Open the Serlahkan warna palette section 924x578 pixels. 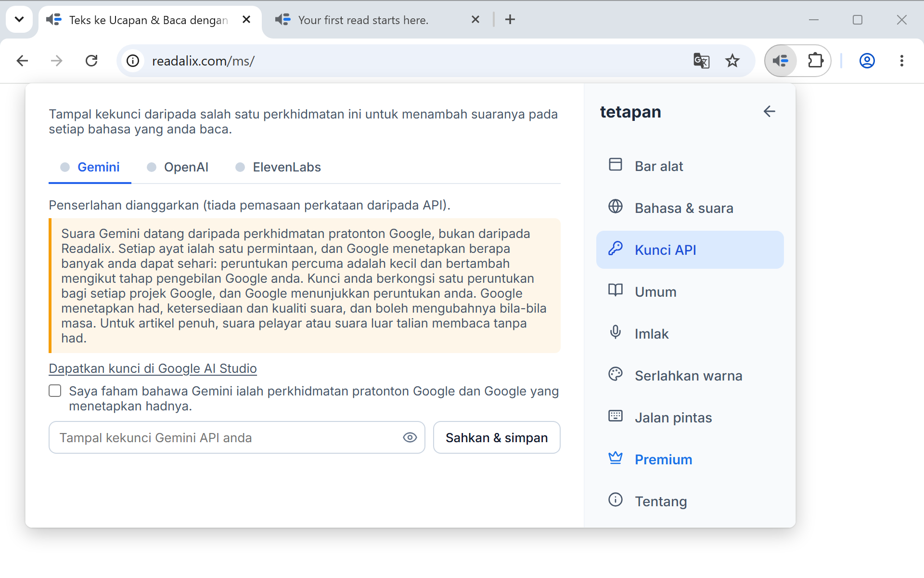pos(690,376)
